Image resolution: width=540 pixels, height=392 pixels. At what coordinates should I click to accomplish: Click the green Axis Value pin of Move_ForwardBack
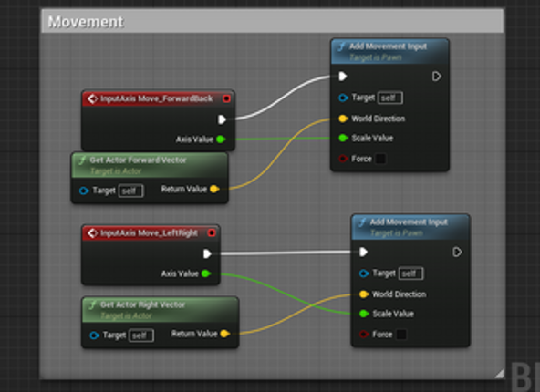(x=221, y=139)
